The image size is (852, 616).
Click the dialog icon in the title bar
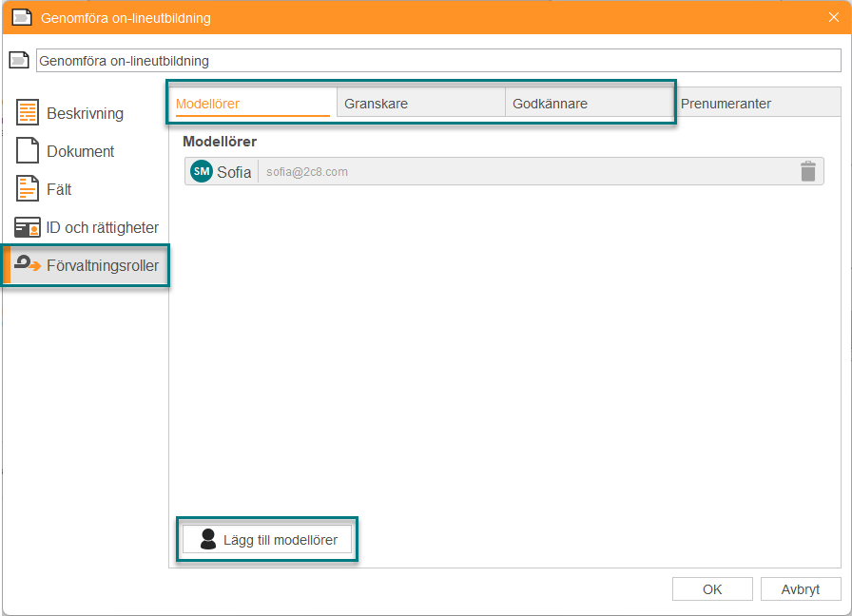[21, 18]
